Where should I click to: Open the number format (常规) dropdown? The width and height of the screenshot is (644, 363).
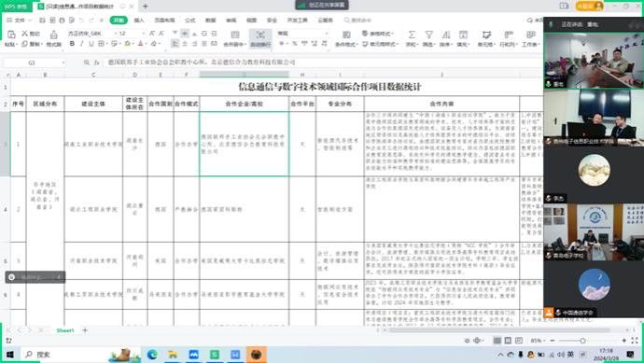point(327,34)
